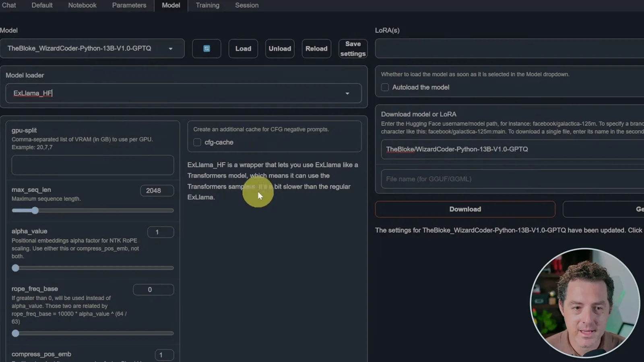Open the LoRA(s) selection field
The image size is (644, 362).
(510, 48)
